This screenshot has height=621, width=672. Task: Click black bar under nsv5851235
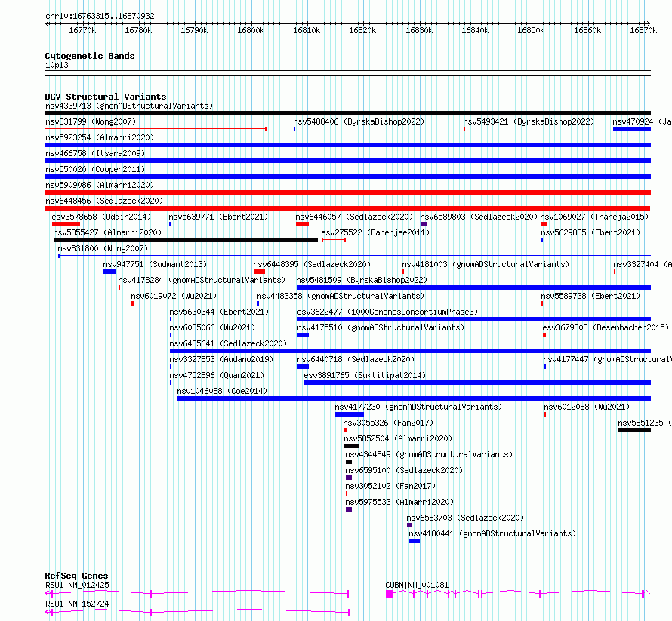click(634, 430)
